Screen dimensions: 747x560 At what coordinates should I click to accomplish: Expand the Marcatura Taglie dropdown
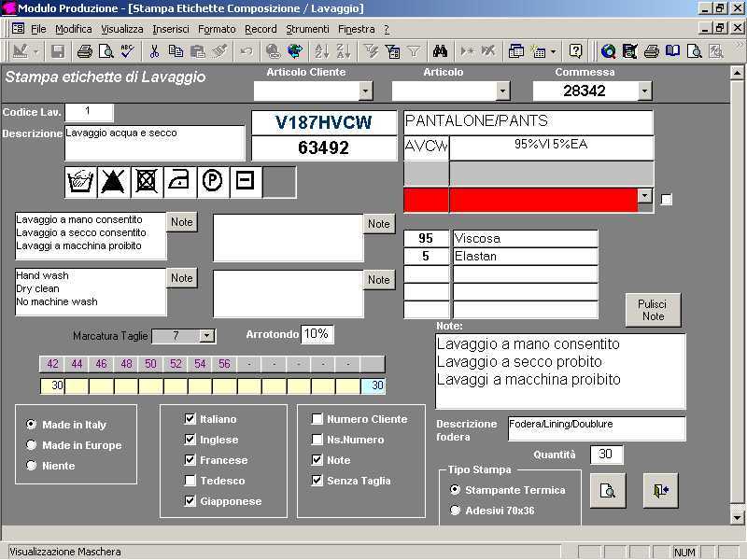tap(206, 336)
